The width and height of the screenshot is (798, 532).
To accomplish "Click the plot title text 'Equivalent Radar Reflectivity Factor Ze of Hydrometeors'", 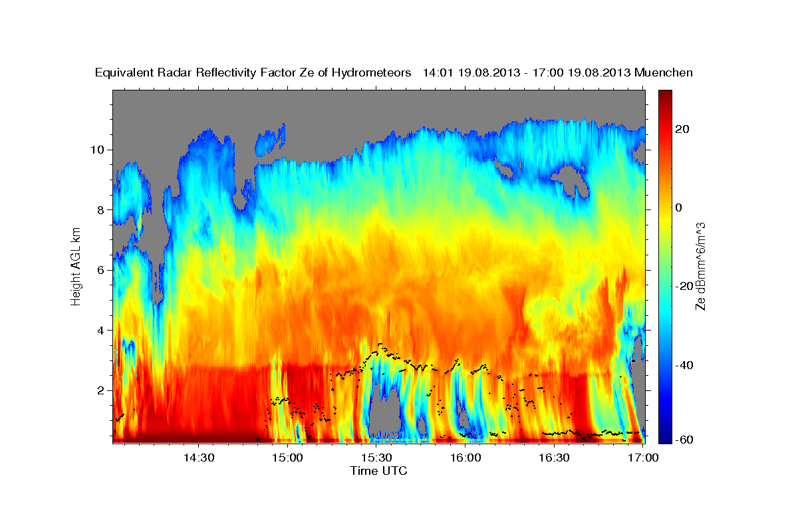I will (x=253, y=72).
